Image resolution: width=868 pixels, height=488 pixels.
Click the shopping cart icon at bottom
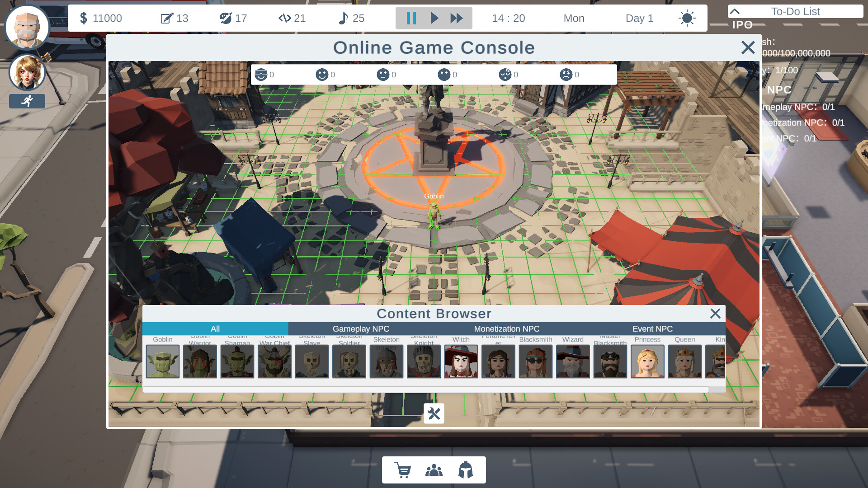tap(401, 469)
